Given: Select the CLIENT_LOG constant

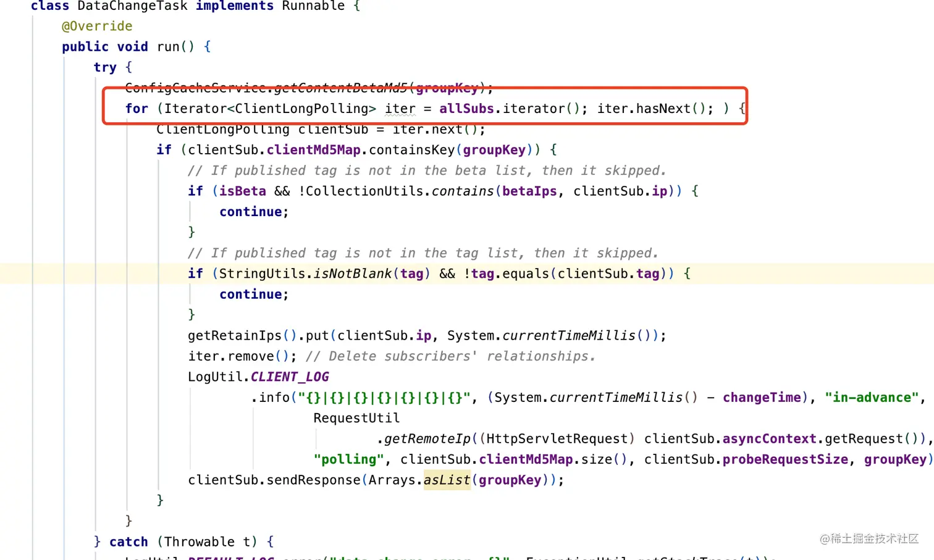Looking at the screenshot, I should coord(289,377).
